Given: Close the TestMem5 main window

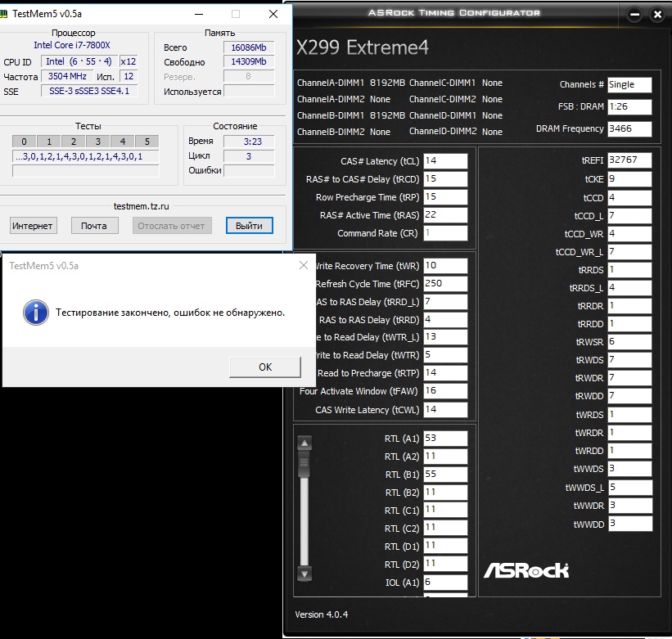Looking at the screenshot, I should click(273, 14).
